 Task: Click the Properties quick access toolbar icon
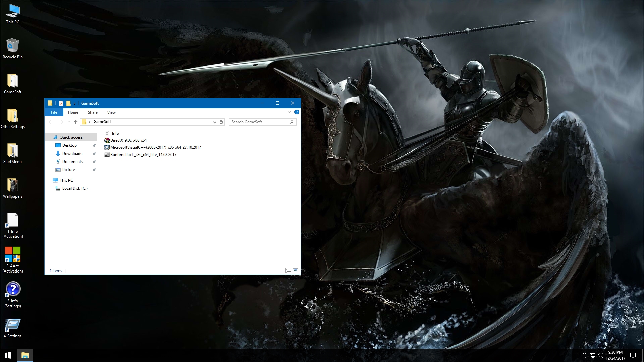coord(61,103)
